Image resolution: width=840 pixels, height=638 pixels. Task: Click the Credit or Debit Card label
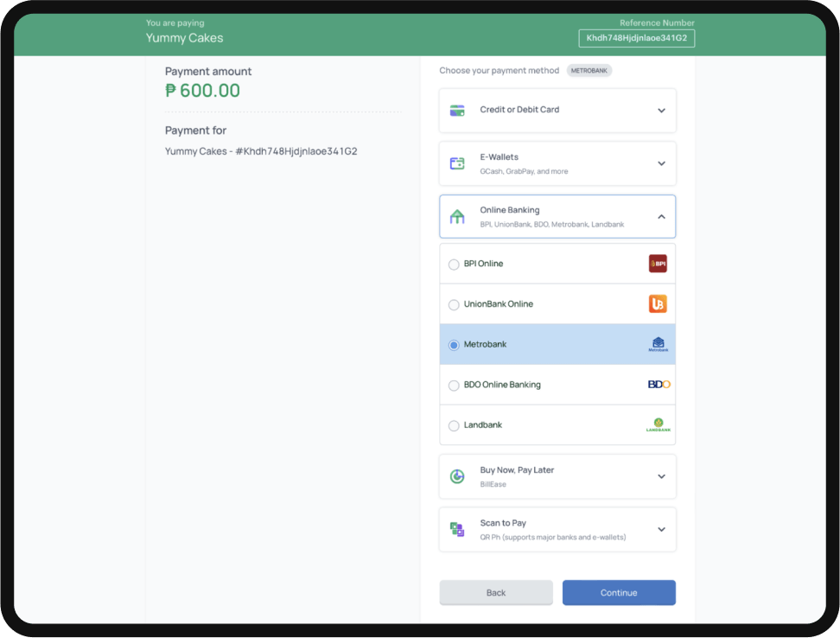519,109
